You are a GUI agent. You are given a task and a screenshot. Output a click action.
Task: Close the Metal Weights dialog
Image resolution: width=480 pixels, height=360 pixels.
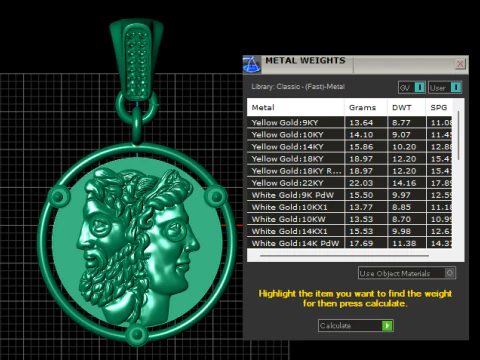[x=460, y=64]
